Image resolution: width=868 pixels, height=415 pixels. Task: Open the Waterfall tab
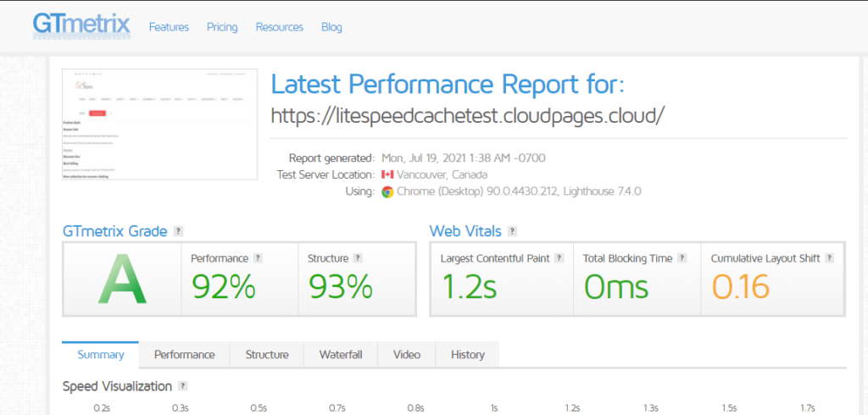[x=341, y=355]
